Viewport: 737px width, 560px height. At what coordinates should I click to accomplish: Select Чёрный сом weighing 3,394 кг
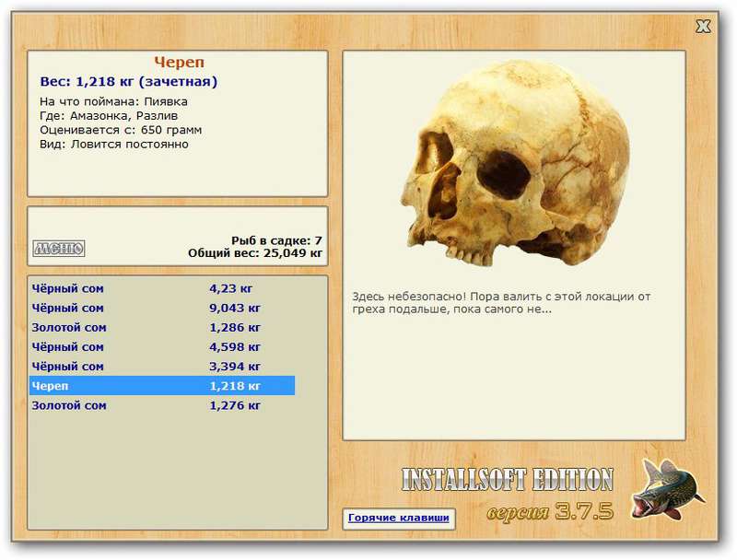pos(162,367)
